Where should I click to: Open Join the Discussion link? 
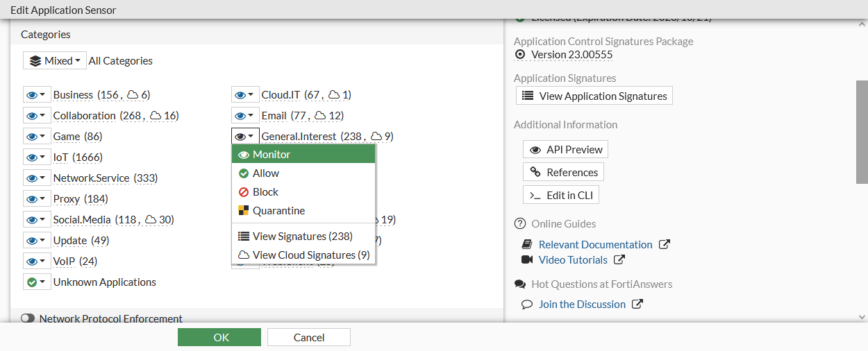coord(582,304)
